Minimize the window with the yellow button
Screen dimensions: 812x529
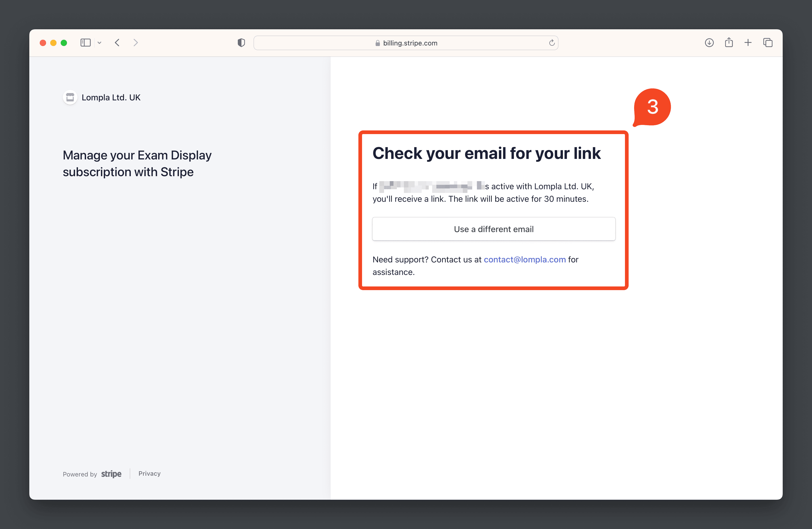53,43
